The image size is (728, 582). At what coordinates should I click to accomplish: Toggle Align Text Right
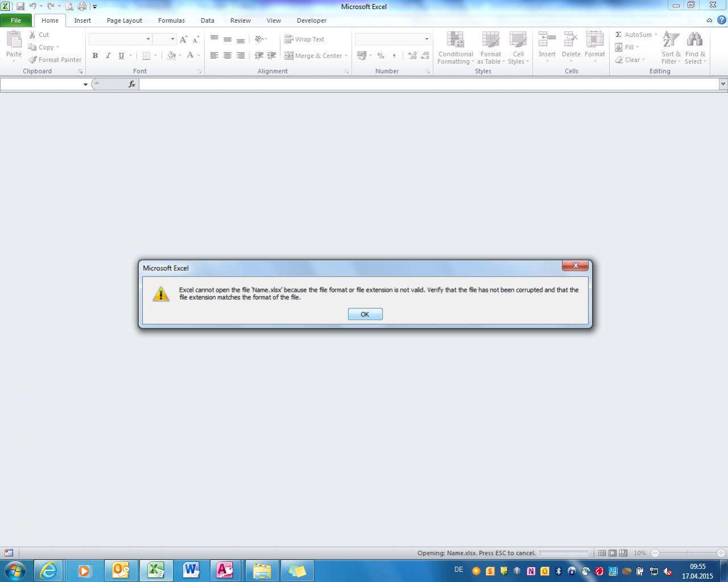(241, 56)
